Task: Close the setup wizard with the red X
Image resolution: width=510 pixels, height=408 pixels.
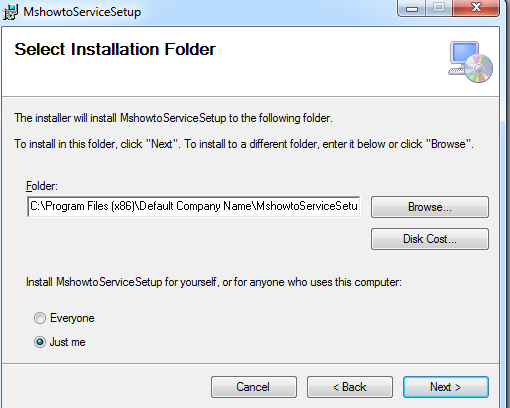Action: [476, 8]
